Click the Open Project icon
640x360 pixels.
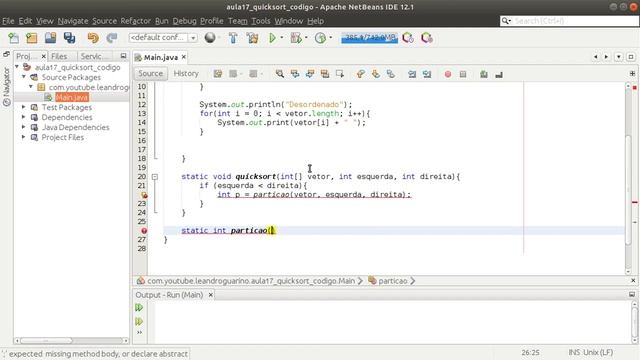[x=51, y=38]
